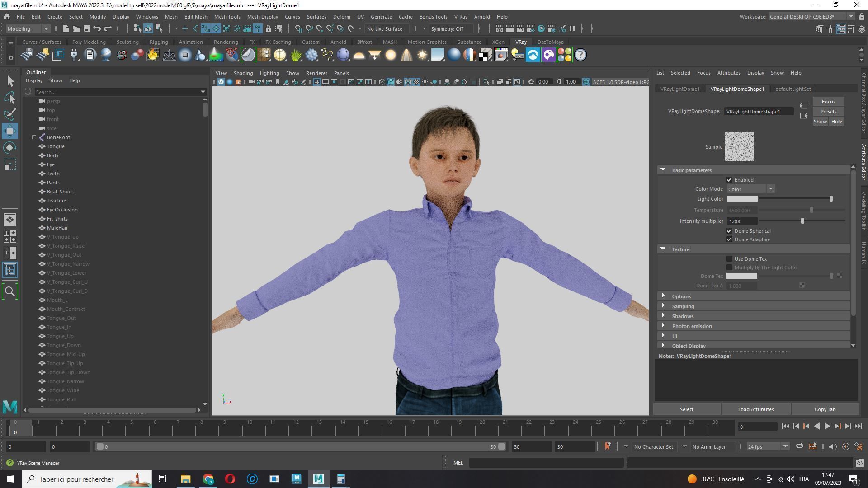The height and width of the screenshot is (488, 868).
Task: Open the Mesh Tools menu
Action: coord(227,17)
